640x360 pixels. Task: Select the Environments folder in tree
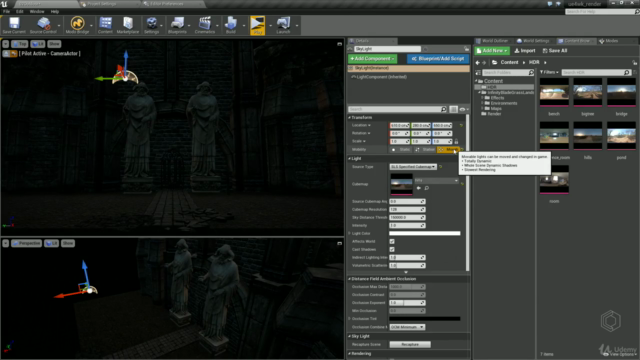point(503,103)
